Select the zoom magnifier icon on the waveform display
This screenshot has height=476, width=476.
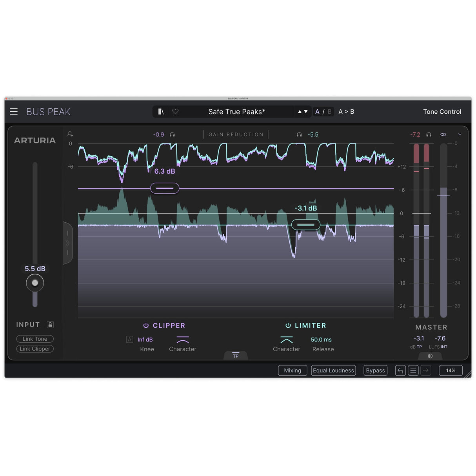[x=70, y=134]
